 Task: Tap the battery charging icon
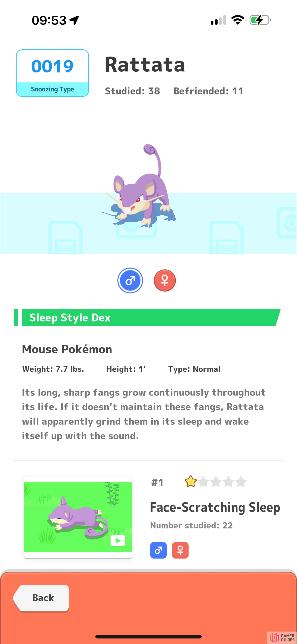tap(260, 20)
